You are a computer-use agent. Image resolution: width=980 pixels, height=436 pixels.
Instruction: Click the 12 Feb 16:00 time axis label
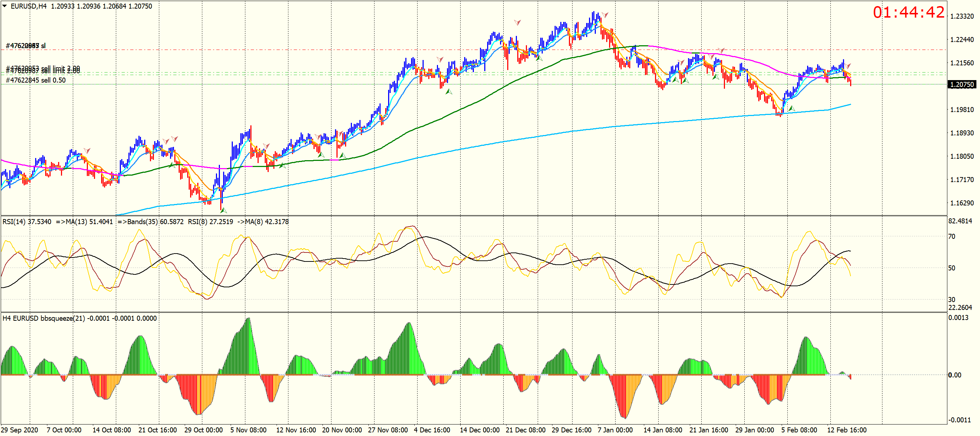pos(847,430)
